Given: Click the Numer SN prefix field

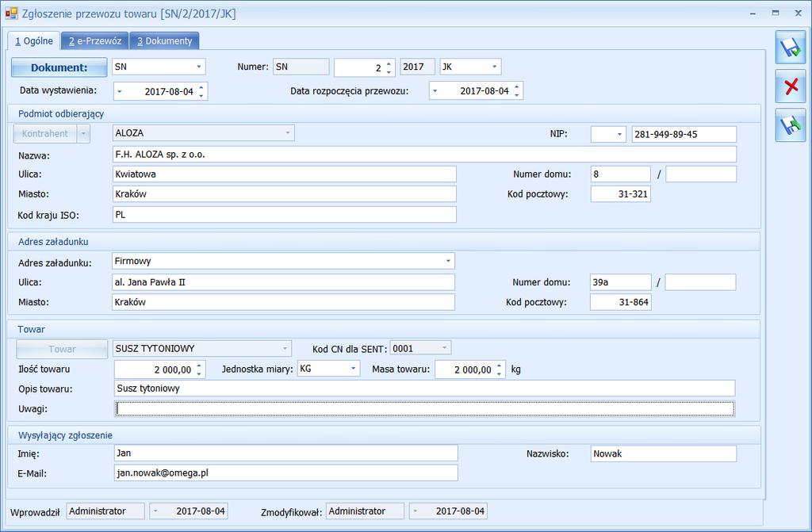Looking at the screenshot, I should click(301, 67).
